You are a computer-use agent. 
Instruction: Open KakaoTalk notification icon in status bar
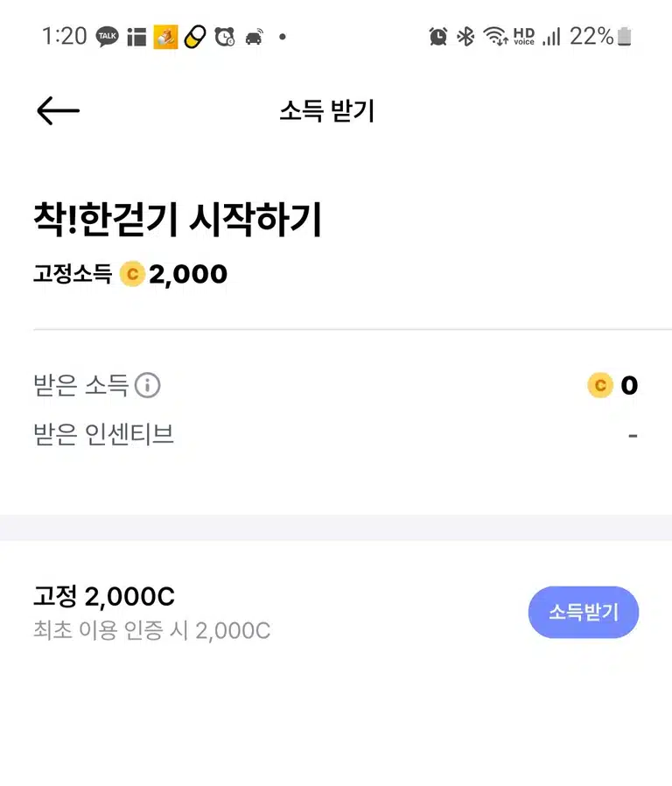(108, 37)
